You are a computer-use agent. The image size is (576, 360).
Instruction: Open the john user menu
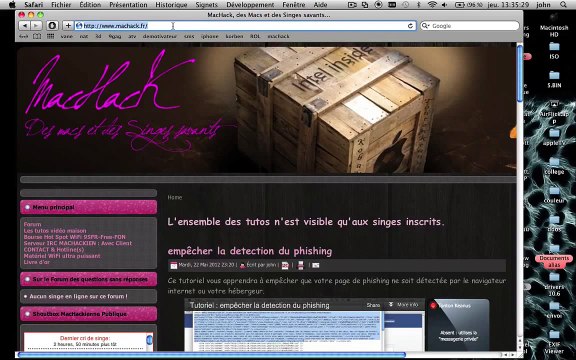coord(543,4)
